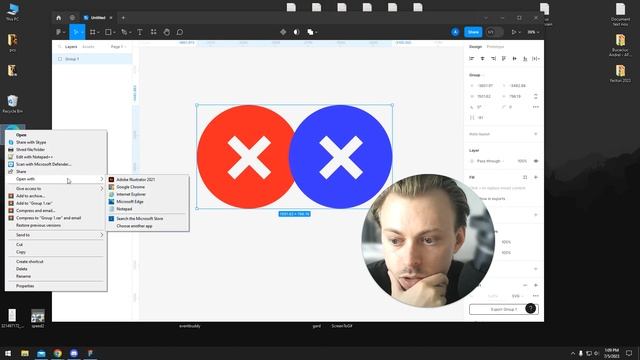Open with Google Chrome
The image size is (640, 360).
(147, 187)
